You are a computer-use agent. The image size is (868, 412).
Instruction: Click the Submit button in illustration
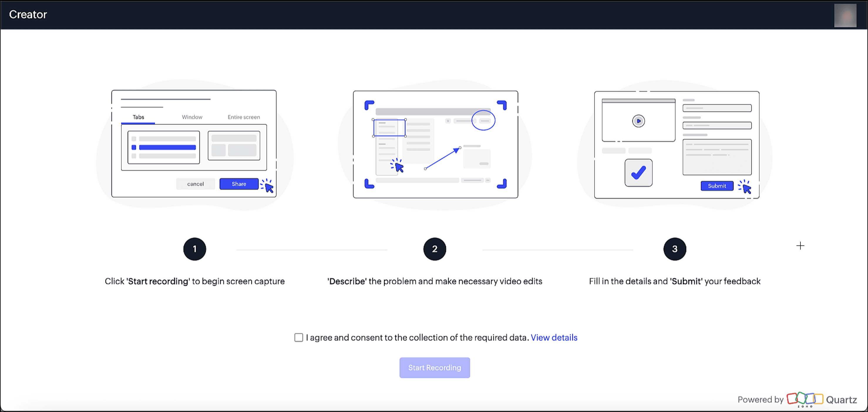pos(717,186)
